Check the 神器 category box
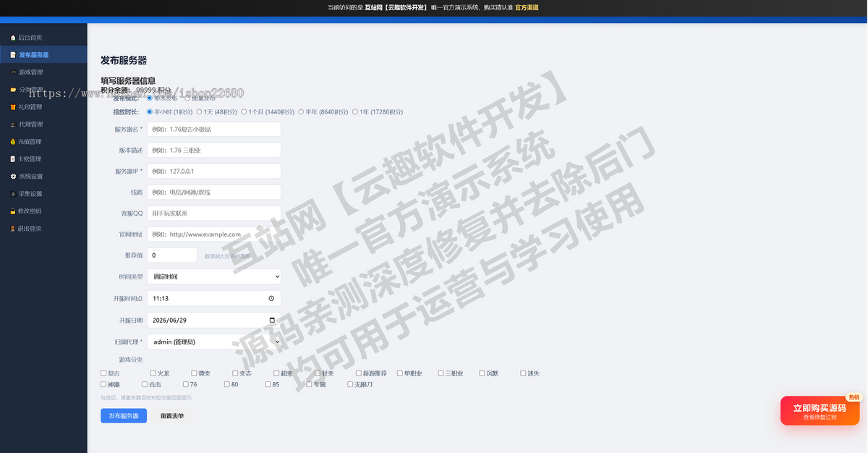The height and width of the screenshot is (453, 868). (x=103, y=384)
